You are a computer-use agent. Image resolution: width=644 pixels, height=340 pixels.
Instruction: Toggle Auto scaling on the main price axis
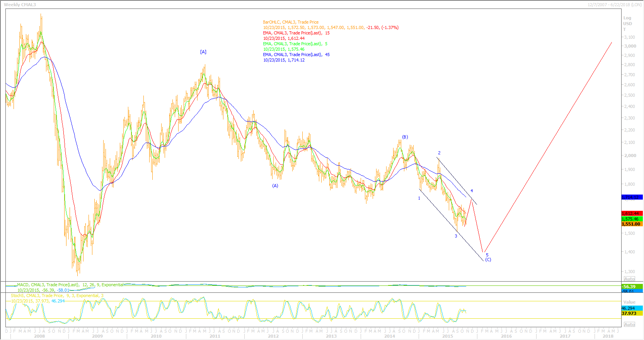click(x=629, y=279)
